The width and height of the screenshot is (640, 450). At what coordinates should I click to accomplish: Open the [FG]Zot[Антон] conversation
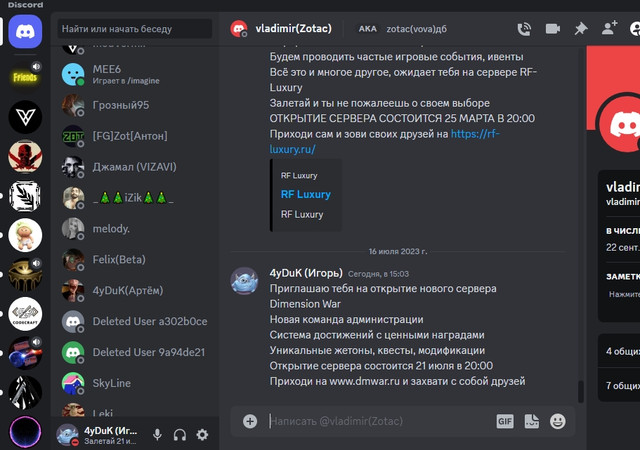pyautogui.click(x=135, y=136)
